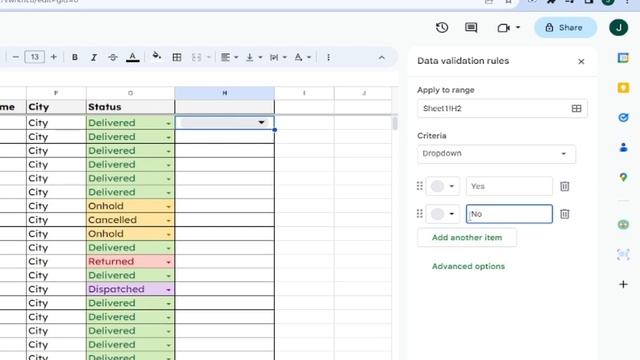Open the browser extensions puzzle icon
Image resolution: width=640 pixels, height=360 pixels.
pos(551,2)
